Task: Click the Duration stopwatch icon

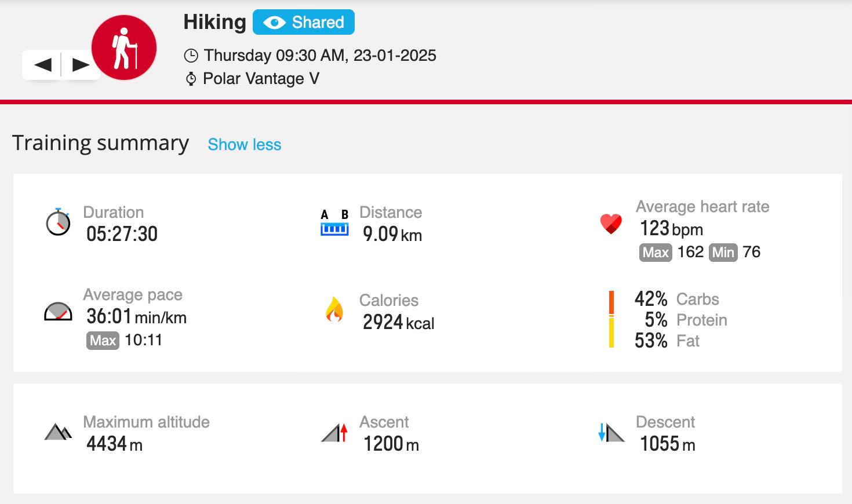Action: [x=58, y=222]
